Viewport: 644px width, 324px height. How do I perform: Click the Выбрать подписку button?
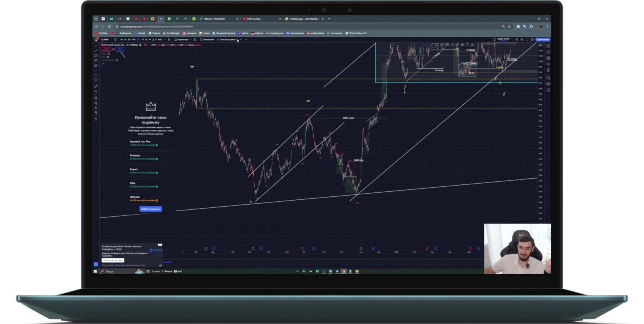151,209
